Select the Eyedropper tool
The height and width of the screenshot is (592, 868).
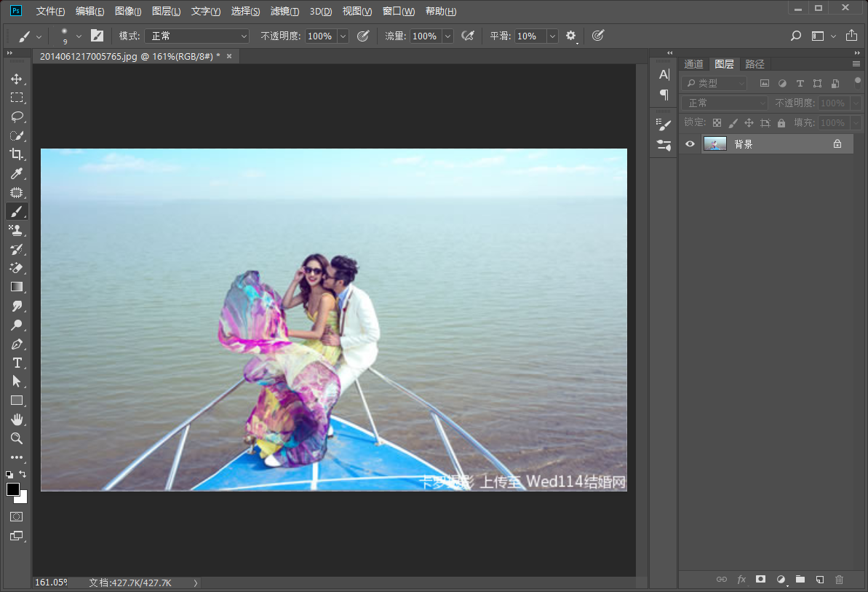tap(17, 173)
